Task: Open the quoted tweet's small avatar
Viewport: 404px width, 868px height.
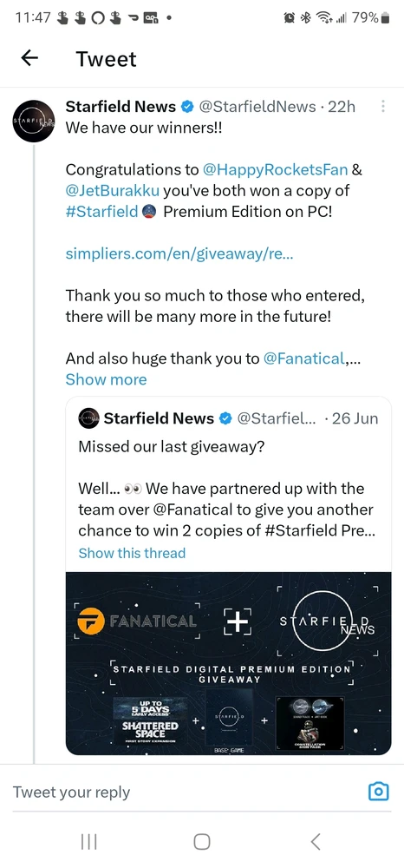Action: pyautogui.click(x=89, y=418)
